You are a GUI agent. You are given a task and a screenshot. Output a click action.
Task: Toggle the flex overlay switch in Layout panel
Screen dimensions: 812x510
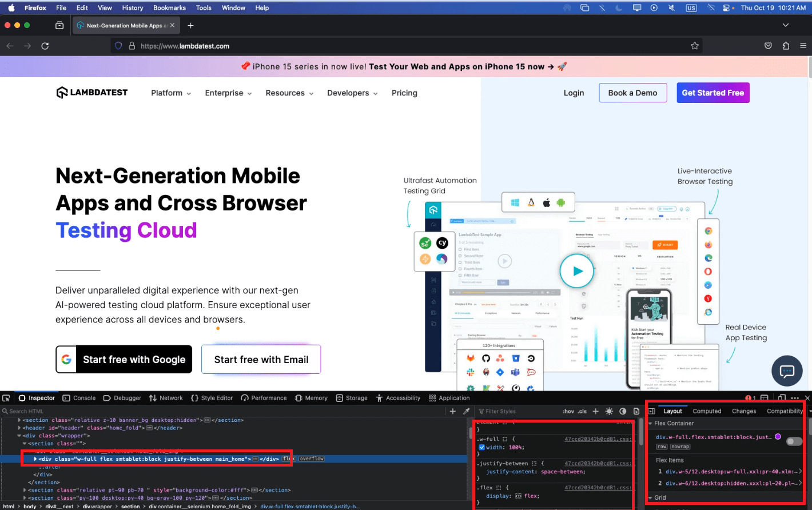point(794,441)
